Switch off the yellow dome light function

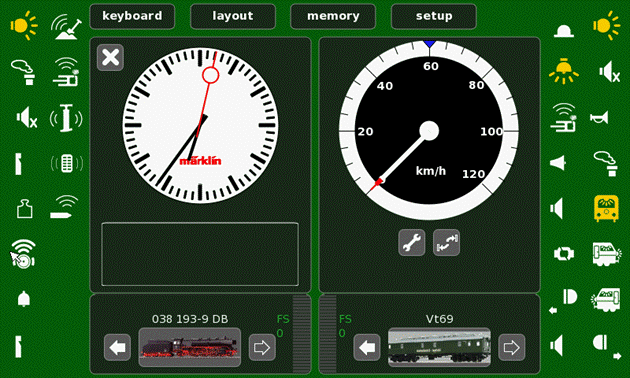click(564, 71)
